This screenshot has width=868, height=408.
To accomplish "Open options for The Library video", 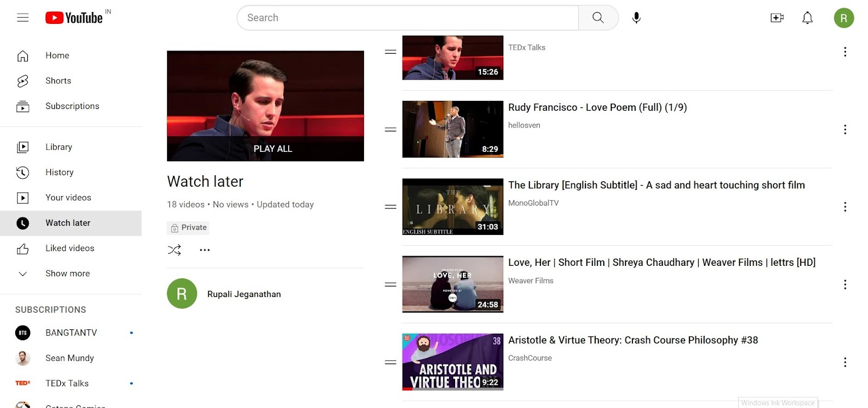I will point(845,207).
